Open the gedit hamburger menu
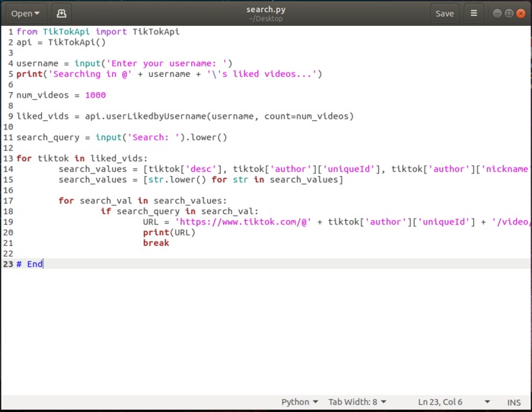 point(474,14)
